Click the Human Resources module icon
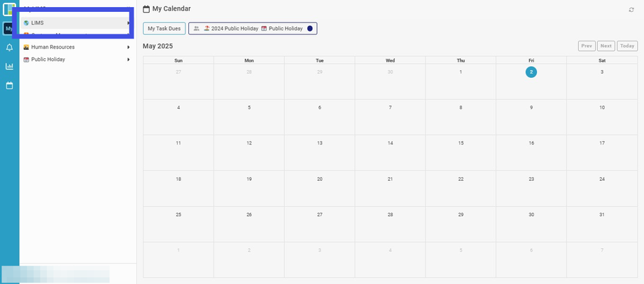 (x=27, y=48)
